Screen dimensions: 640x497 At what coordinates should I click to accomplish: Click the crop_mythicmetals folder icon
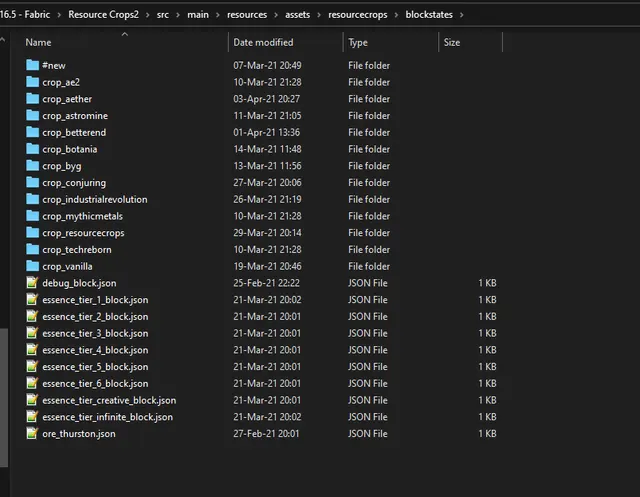[x=32, y=216]
